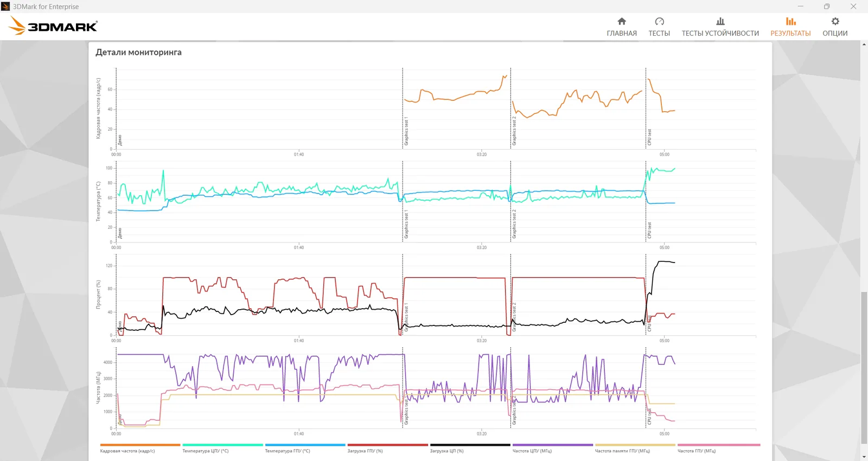Toggle Загрузка ГПУ (%) red legend bar
Image resolution: width=868 pixels, height=461 pixels.
387,445
